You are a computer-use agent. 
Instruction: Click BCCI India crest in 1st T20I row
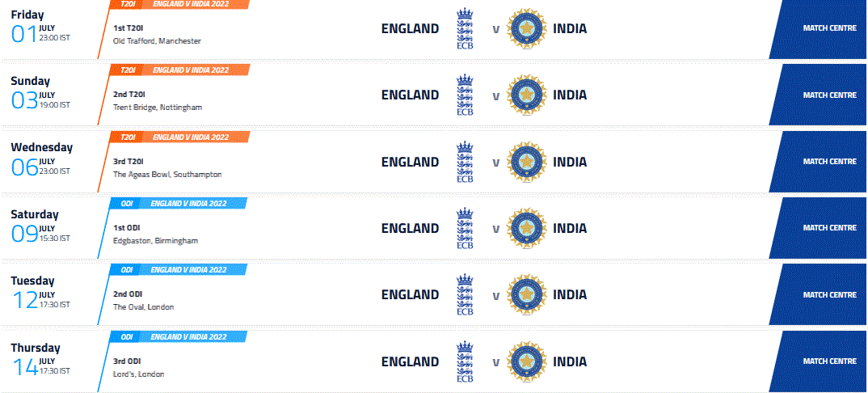coord(526,29)
